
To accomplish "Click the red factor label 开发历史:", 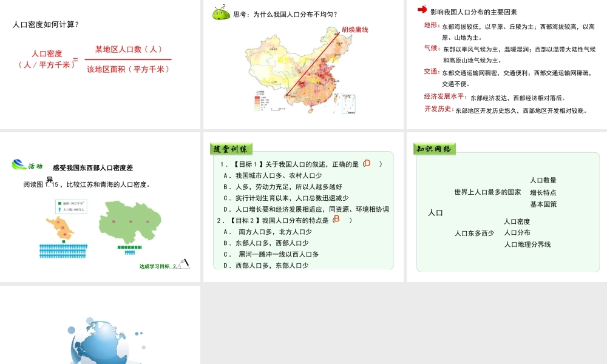I will coord(439,109).
